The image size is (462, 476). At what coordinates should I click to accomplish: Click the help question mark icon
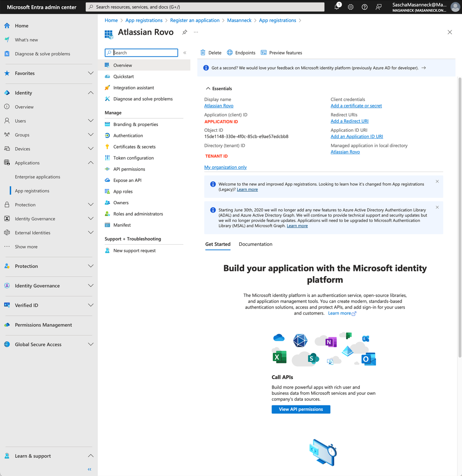(x=364, y=7)
